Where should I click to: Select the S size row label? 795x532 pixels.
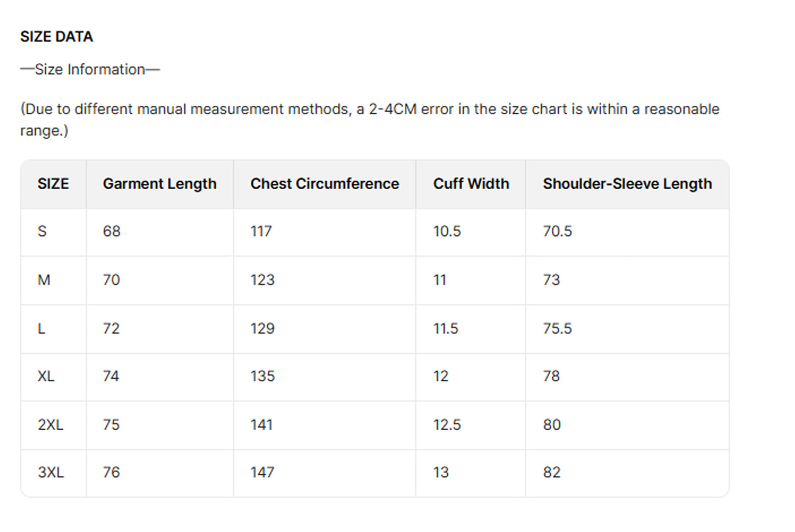(x=42, y=232)
